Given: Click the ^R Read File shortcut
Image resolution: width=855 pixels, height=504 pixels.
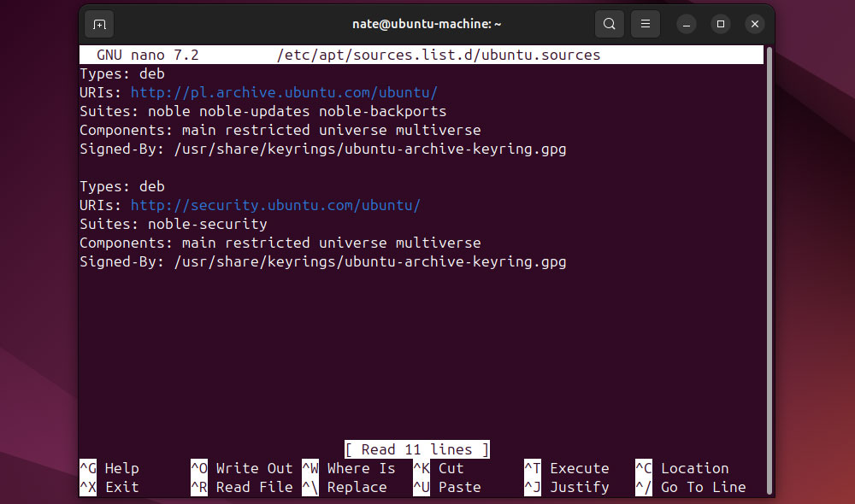Looking at the screenshot, I should (x=242, y=487).
